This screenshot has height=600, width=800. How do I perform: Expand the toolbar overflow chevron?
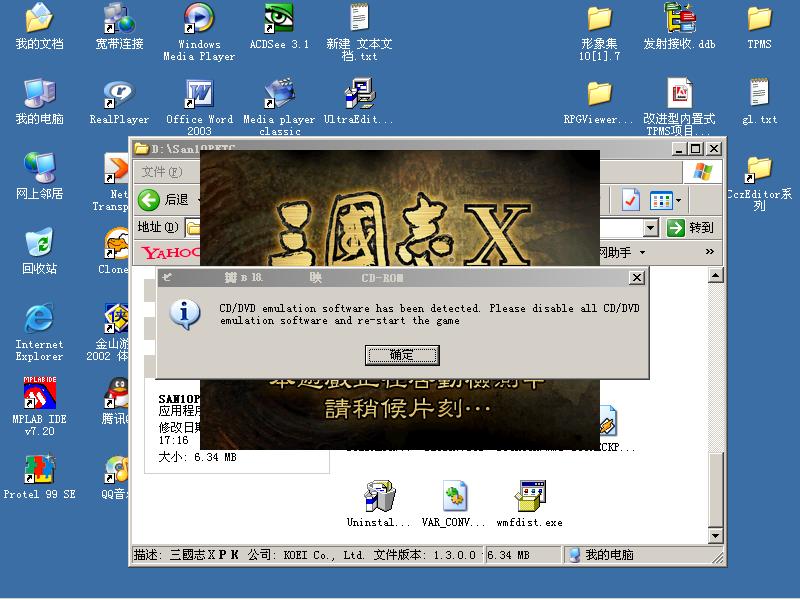pos(710,252)
